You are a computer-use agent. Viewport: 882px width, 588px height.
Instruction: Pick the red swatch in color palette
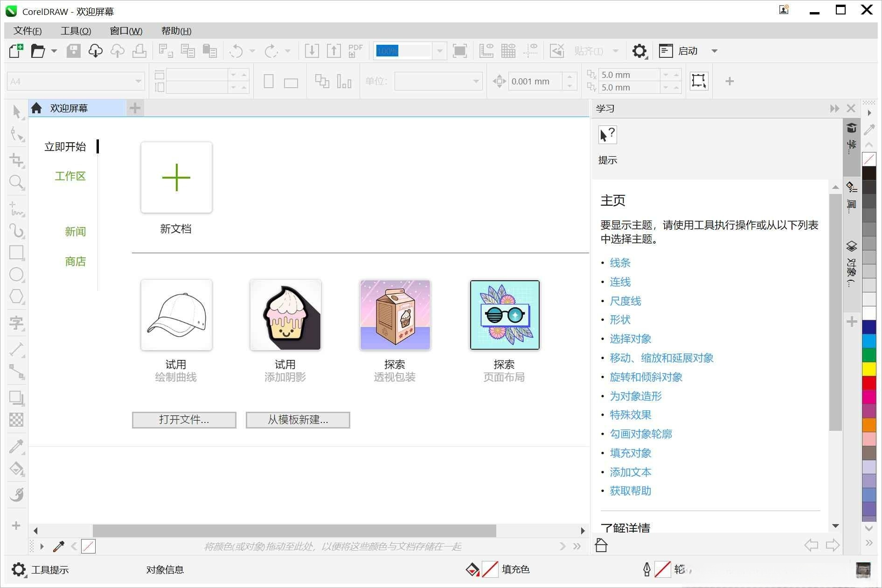869,383
